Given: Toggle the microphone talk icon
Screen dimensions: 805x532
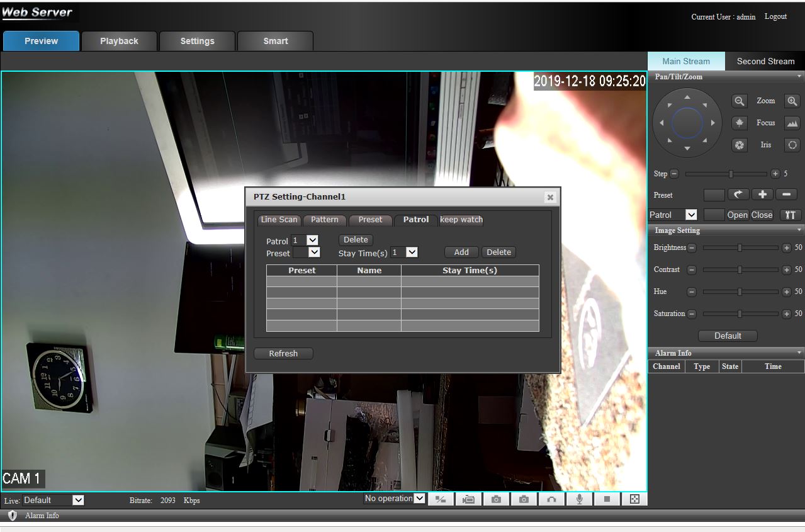Looking at the screenshot, I should (x=579, y=499).
